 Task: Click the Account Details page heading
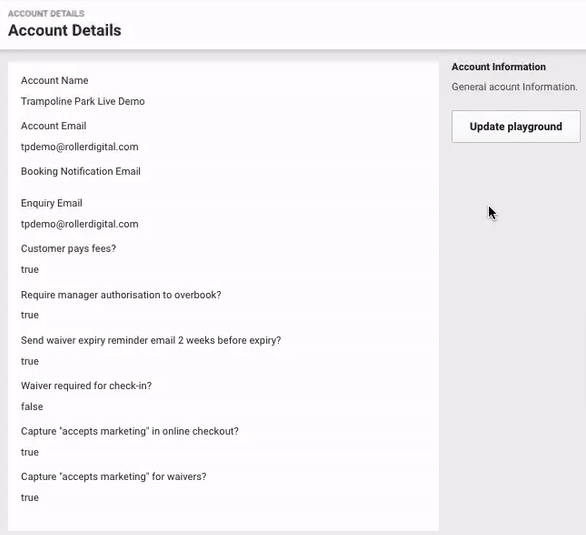(65, 30)
